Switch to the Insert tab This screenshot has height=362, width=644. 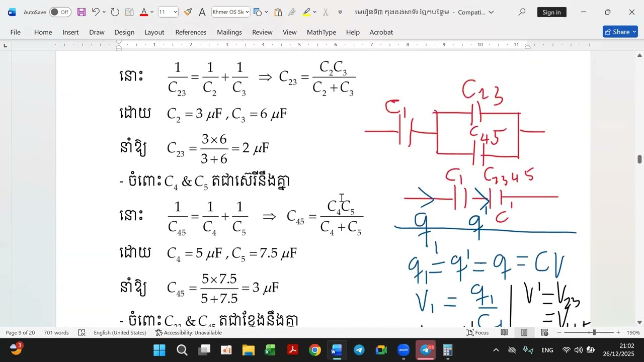point(70,32)
